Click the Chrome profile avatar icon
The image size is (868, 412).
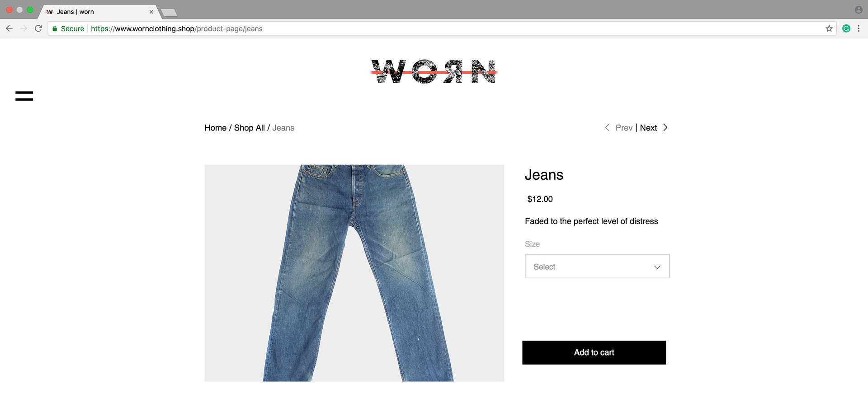859,10
